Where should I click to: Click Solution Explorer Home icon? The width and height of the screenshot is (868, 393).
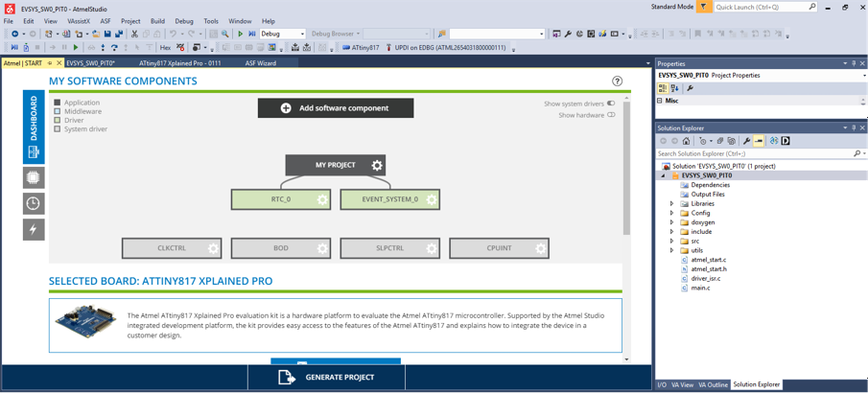[686, 141]
